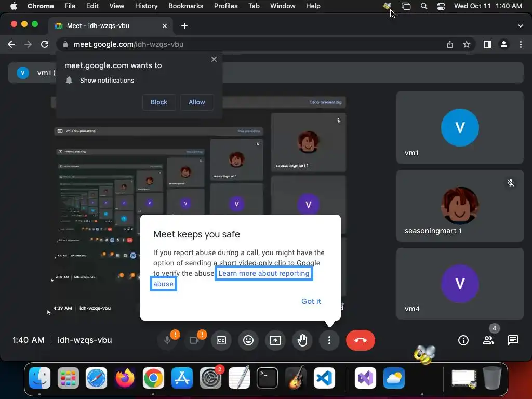This screenshot has height=399, width=532.
Task: Reload the Meet page
Action: pos(45,44)
